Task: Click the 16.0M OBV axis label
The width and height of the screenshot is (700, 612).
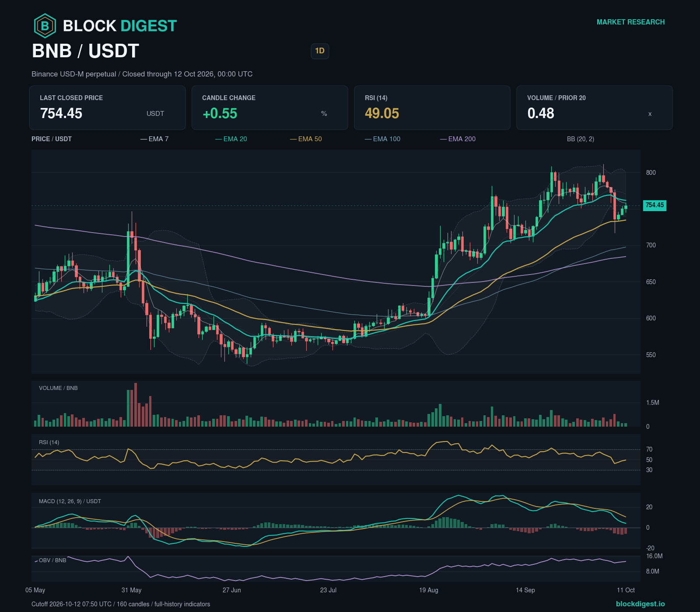Action: (654, 556)
